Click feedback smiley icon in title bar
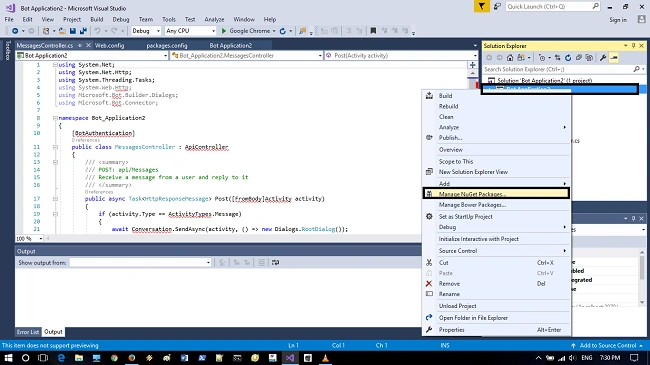Viewport: 650px width, 365px height. 497,6
